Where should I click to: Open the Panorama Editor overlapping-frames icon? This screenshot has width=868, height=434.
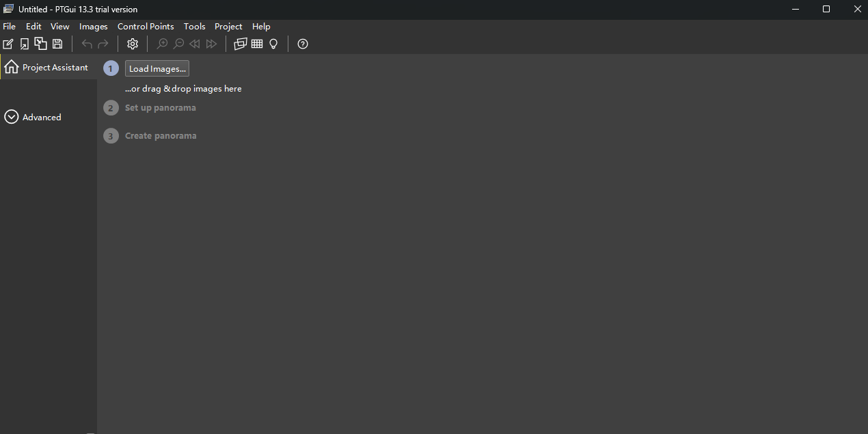pos(241,44)
